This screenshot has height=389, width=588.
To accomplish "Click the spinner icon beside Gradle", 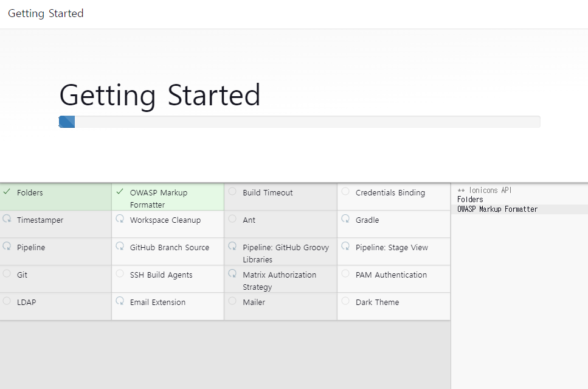I will (x=345, y=219).
